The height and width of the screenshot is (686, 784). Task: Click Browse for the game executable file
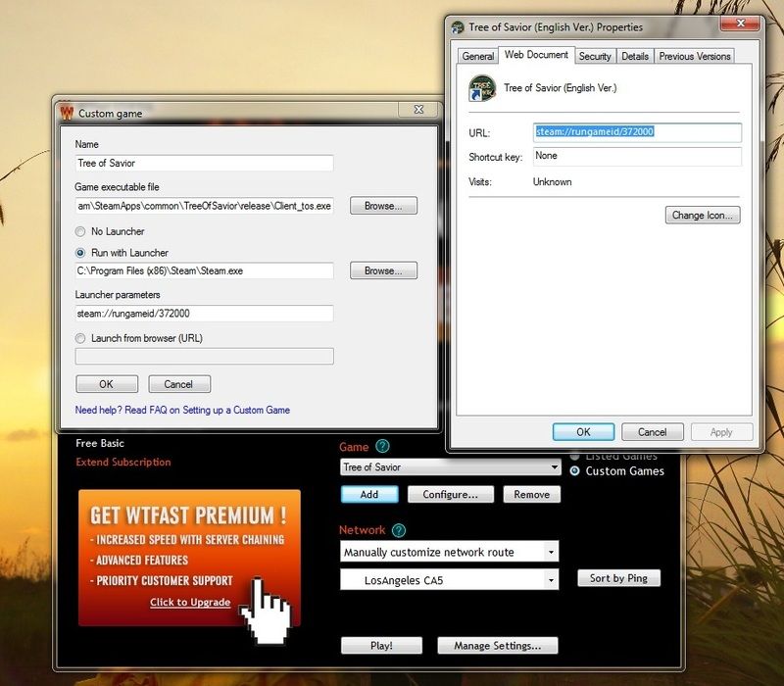tap(383, 206)
